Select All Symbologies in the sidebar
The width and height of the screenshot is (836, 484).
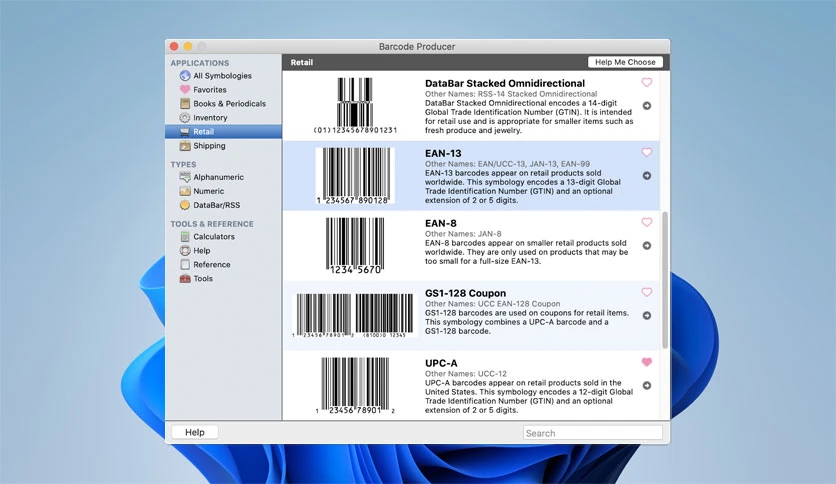(x=223, y=76)
